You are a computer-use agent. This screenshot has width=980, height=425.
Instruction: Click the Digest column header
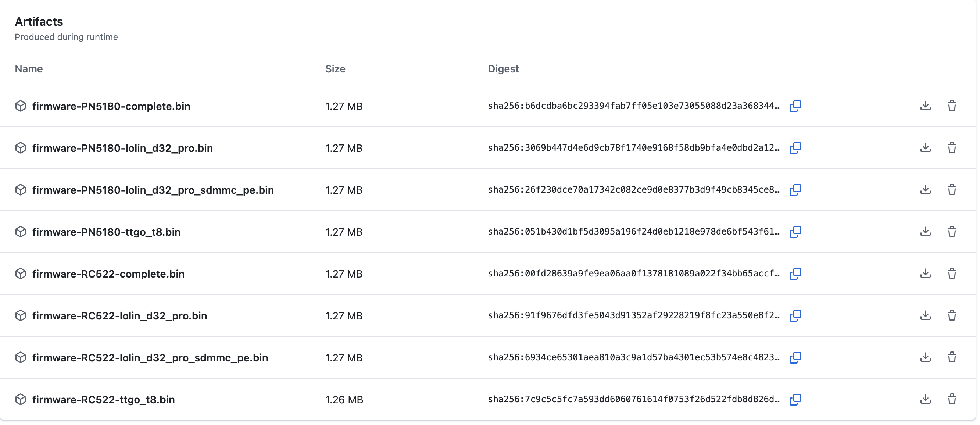click(503, 69)
